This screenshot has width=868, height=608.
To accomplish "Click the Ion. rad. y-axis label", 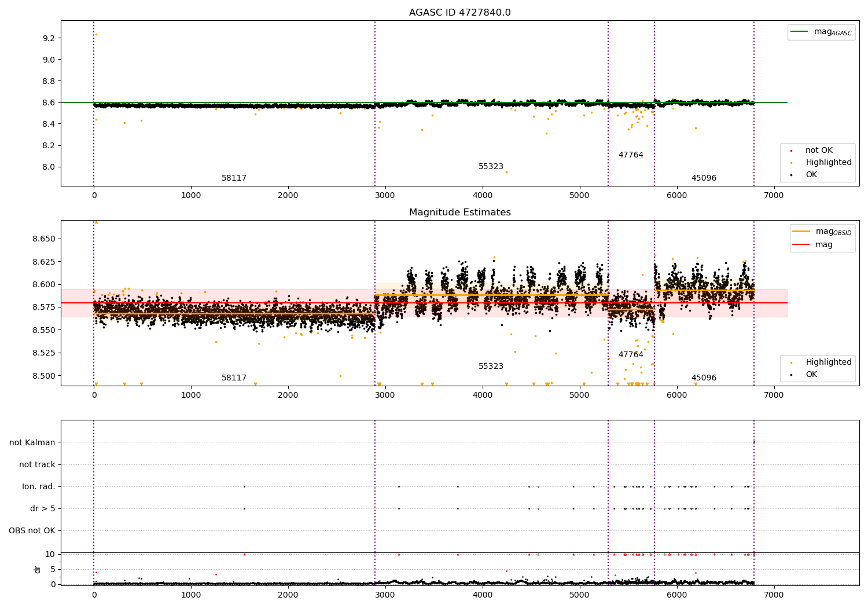I will tap(39, 487).
